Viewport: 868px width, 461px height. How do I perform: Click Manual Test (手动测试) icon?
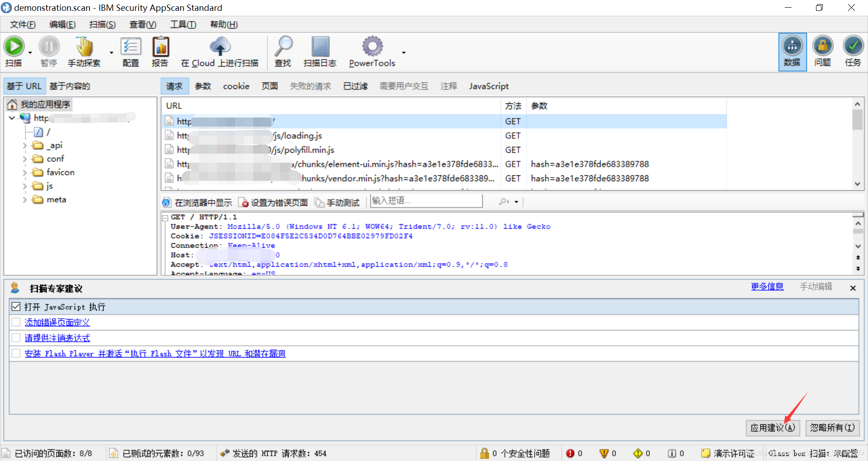point(320,202)
